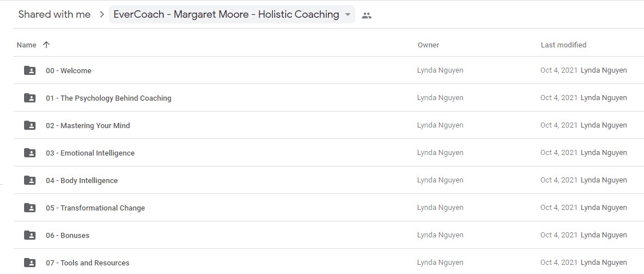Click the folder icon for 06 - Bonuses
Image resolution: width=644 pixels, height=274 pixels.
click(30, 236)
